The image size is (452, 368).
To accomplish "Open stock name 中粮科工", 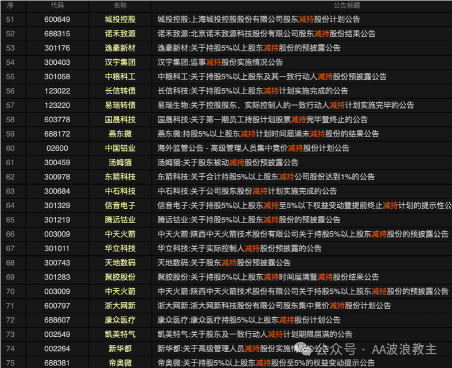I will click(120, 77).
